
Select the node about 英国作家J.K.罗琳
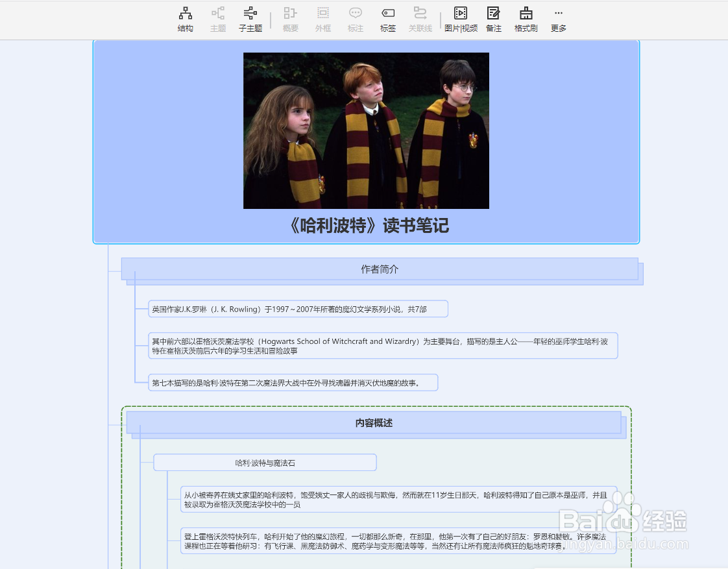coord(298,309)
